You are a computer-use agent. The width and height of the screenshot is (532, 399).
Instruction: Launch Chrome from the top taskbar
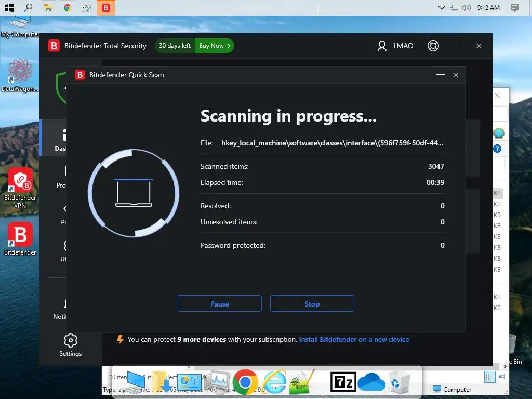(67, 7)
